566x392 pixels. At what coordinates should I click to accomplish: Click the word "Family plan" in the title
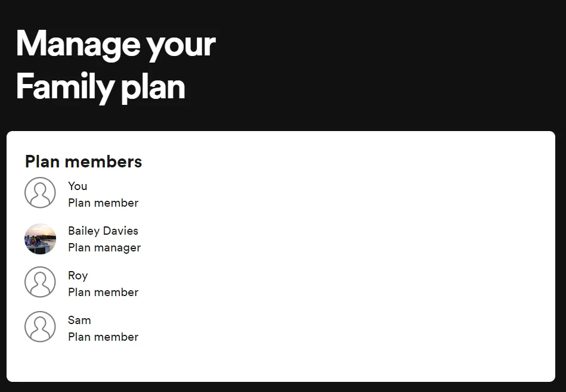pos(100,86)
